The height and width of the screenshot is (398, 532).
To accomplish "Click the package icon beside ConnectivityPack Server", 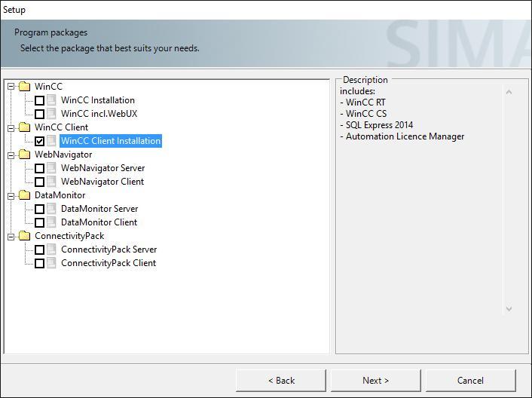I will pos(51,250).
